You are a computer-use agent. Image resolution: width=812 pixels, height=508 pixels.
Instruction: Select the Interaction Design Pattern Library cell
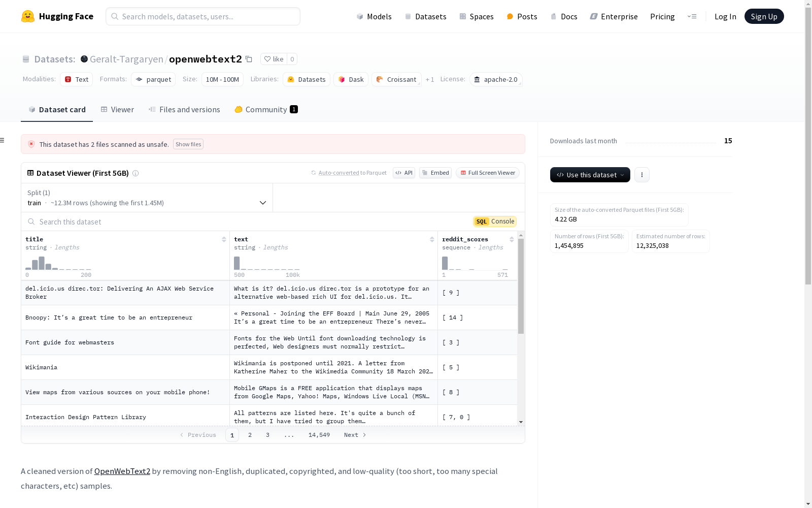pos(125,417)
